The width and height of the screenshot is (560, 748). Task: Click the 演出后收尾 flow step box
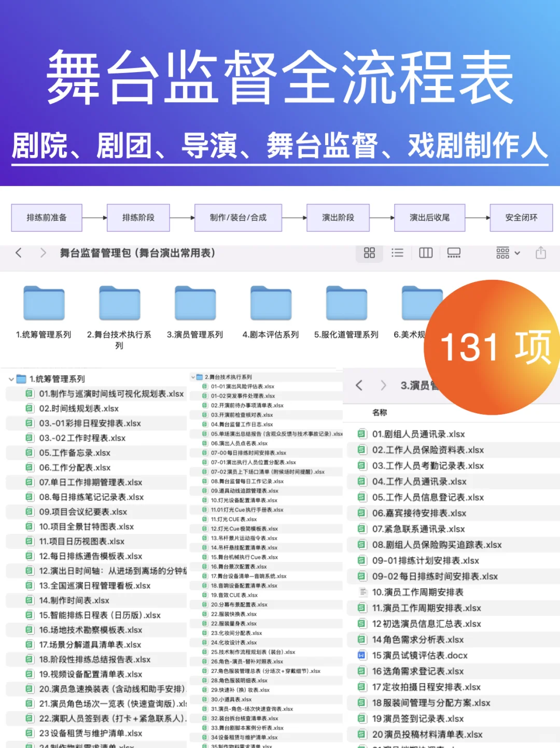pyautogui.click(x=429, y=218)
